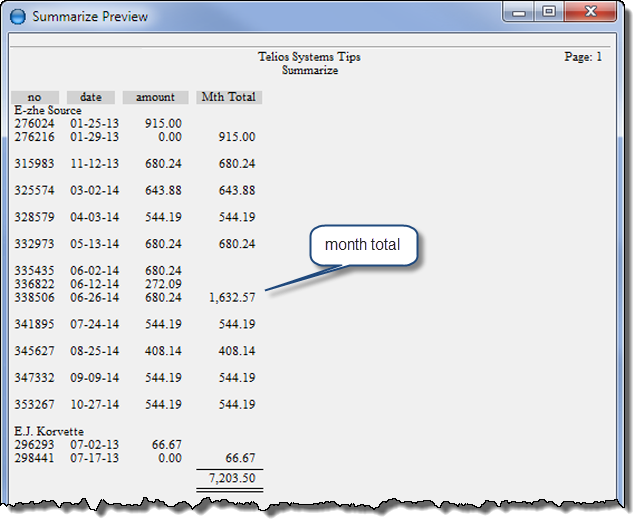Click the 'no' column header

coord(35,97)
